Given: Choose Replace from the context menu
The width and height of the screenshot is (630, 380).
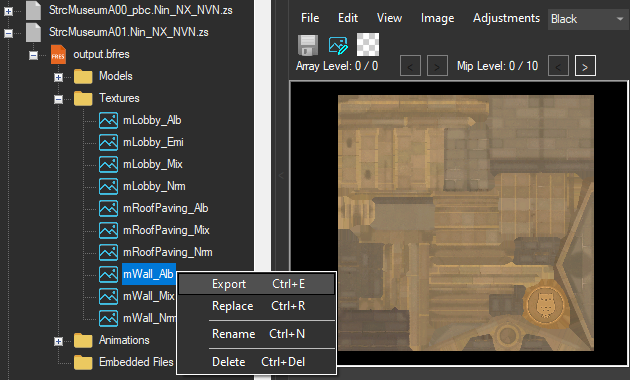Looking at the screenshot, I should pyautogui.click(x=256, y=306).
